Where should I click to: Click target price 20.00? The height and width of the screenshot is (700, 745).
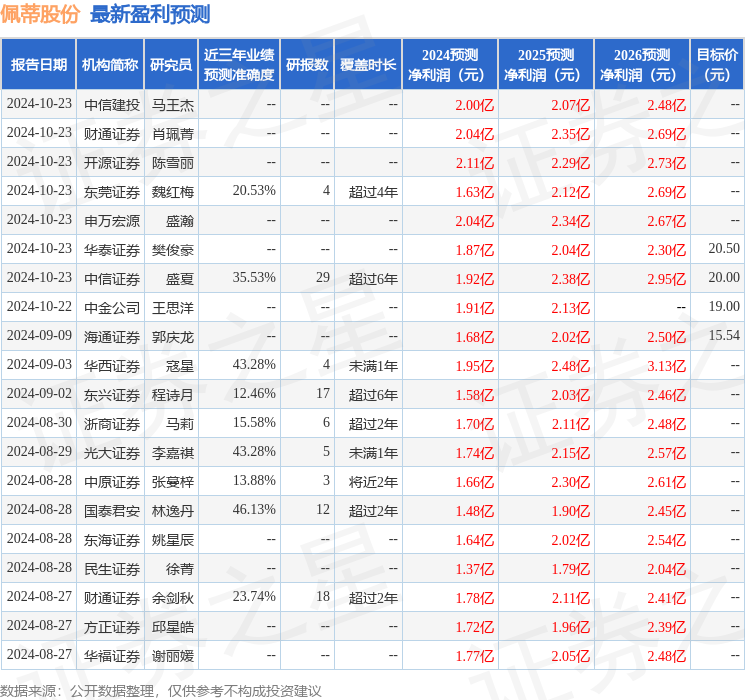(x=724, y=278)
